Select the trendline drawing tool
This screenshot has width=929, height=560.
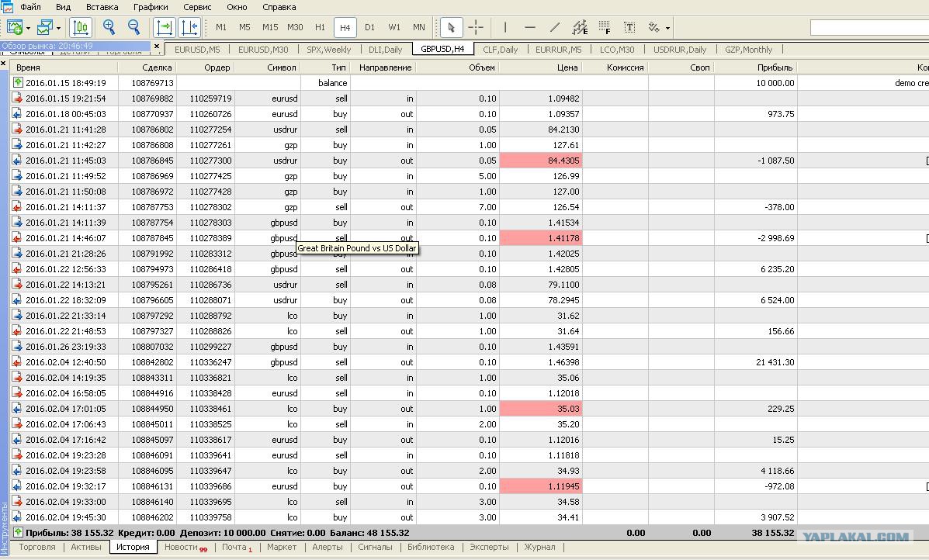point(555,27)
